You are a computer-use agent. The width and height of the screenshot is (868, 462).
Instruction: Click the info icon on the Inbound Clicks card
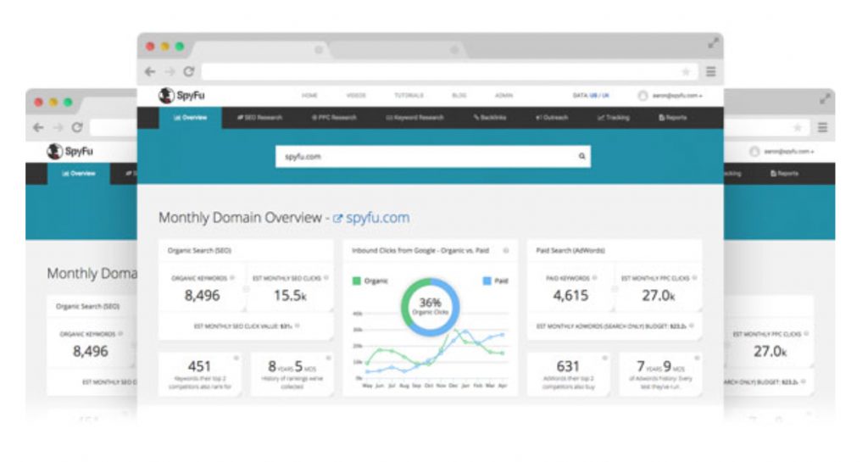pyautogui.click(x=506, y=251)
